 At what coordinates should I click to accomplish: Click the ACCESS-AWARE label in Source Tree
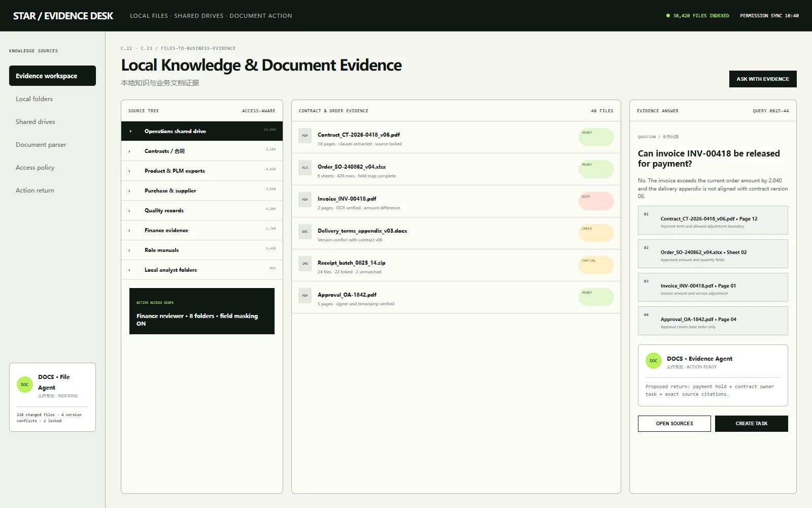(x=258, y=111)
